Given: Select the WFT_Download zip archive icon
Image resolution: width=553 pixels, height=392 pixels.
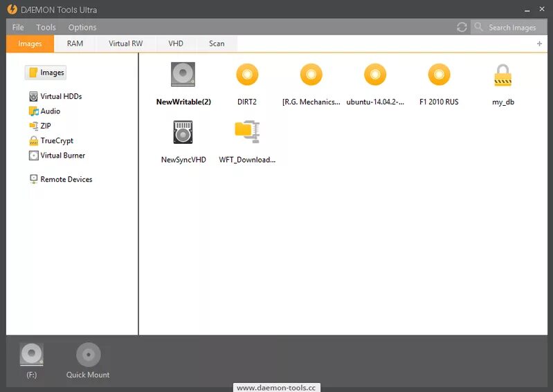Looking at the screenshot, I should coord(247,131).
